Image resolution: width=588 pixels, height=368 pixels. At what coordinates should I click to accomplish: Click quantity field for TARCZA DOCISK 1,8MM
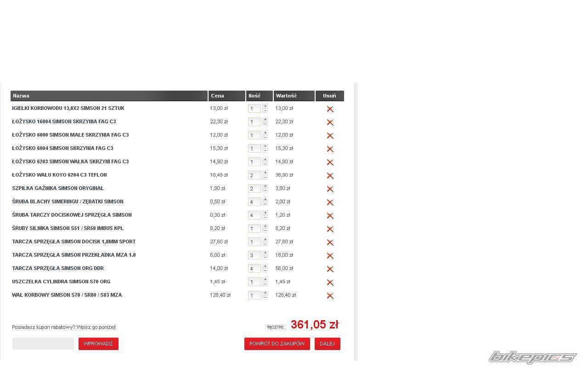click(254, 242)
